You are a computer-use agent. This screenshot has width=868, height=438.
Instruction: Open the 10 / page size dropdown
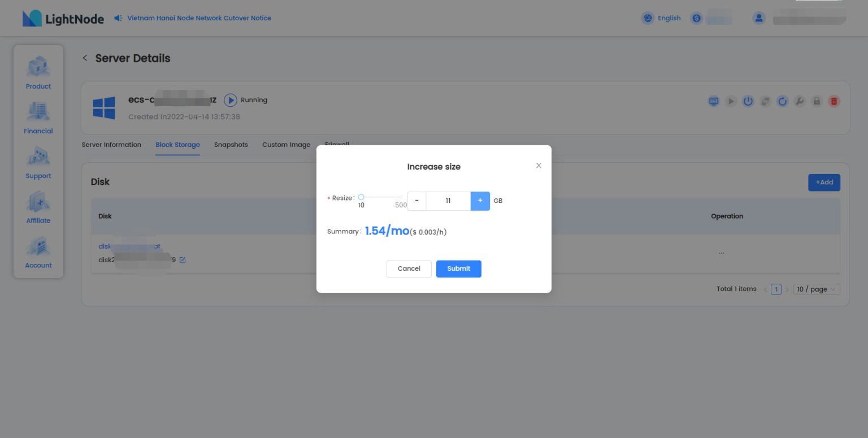pos(816,289)
